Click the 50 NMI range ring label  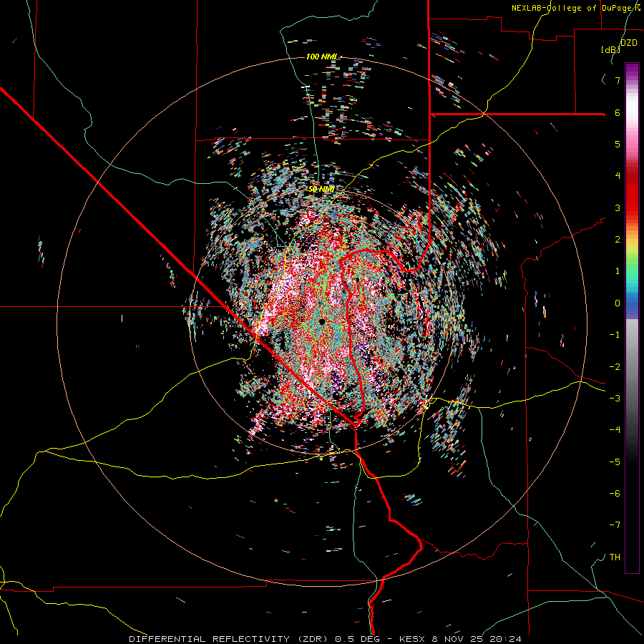click(x=321, y=189)
